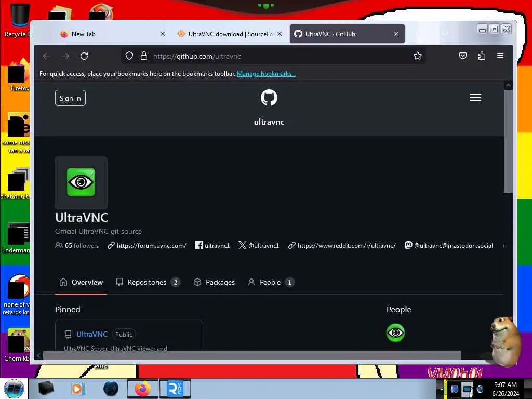Close the UltraVNC GitHub tab

tap(396, 34)
